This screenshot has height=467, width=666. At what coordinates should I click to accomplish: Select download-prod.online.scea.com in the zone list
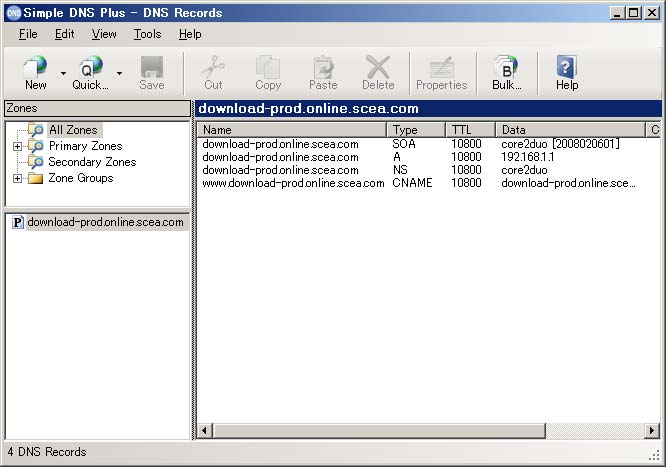[x=105, y=222]
